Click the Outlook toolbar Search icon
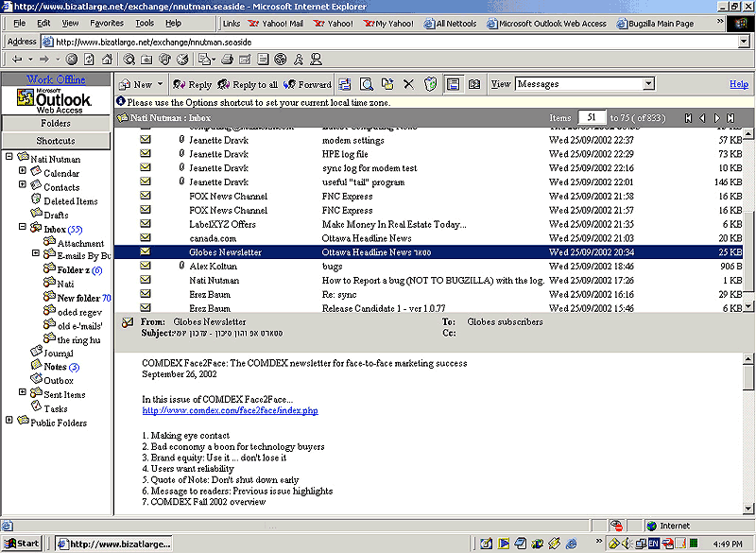 (367, 84)
